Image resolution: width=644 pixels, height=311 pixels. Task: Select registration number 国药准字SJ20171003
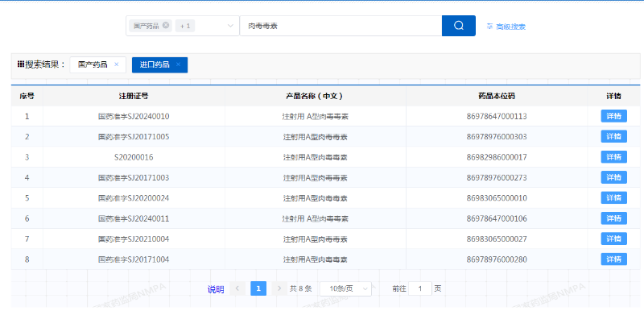[x=134, y=177]
